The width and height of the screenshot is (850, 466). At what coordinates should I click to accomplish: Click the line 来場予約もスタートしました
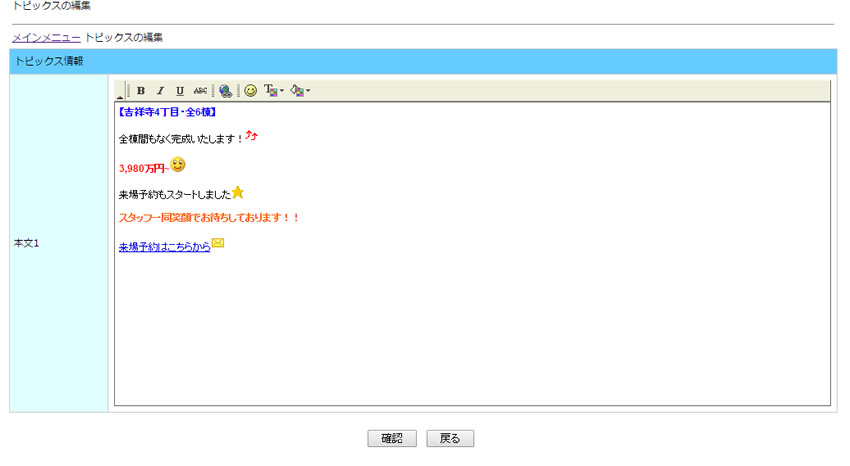(175, 195)
